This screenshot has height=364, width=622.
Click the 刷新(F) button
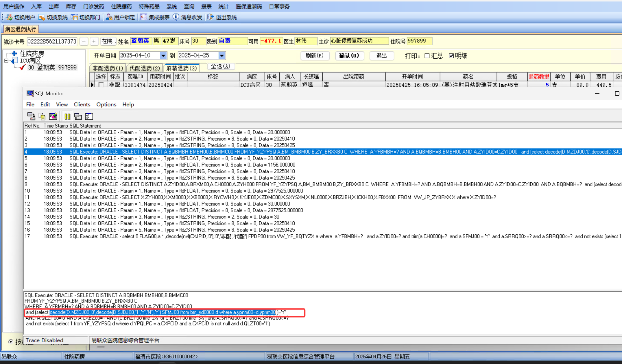click(x=315, y=56)
